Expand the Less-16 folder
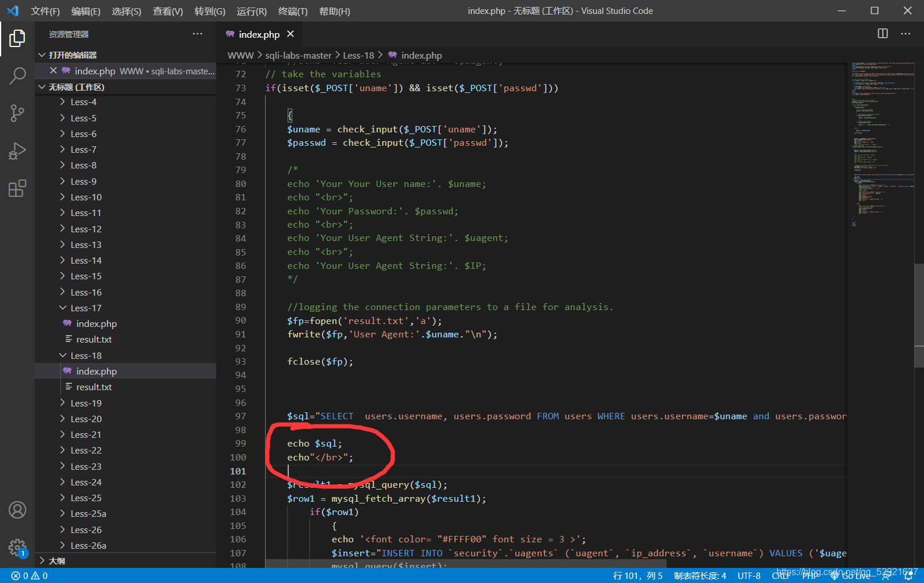Screen dimensions: 924x583 [x=126, y=293]
